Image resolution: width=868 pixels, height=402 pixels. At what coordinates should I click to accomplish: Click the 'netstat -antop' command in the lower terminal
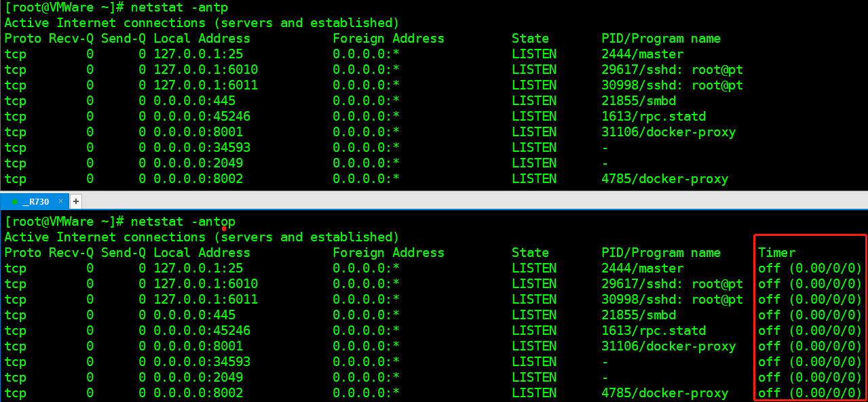[183, 222]
